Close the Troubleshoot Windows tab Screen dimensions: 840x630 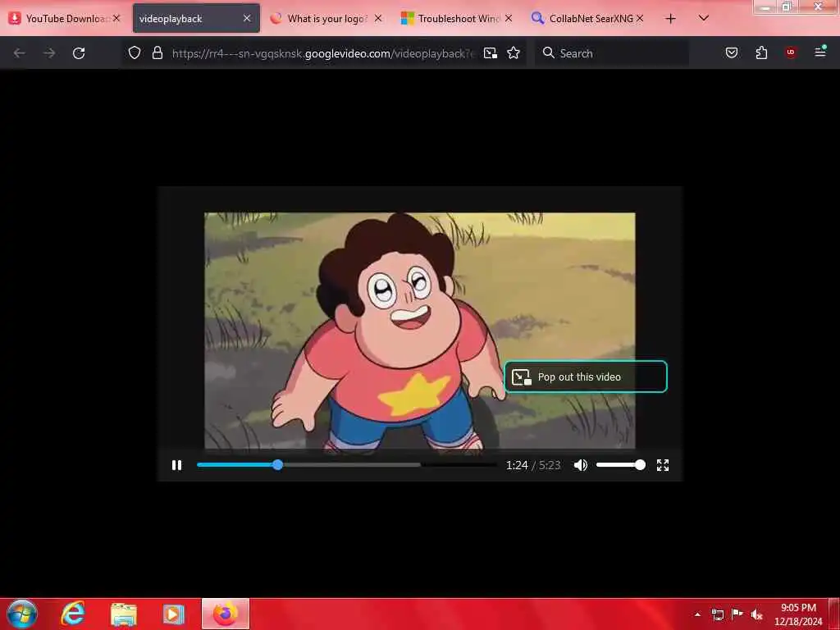[x=509, y=18]
